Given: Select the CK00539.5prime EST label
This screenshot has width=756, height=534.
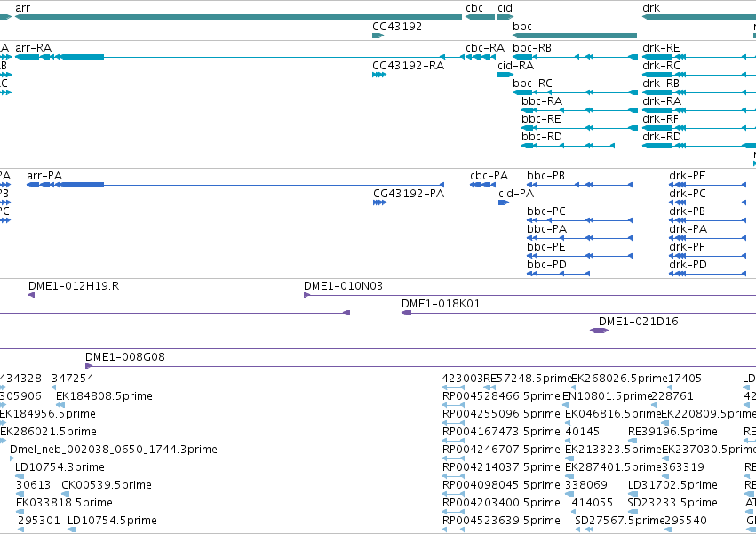Looking at the screenshot, I should 107,485.
